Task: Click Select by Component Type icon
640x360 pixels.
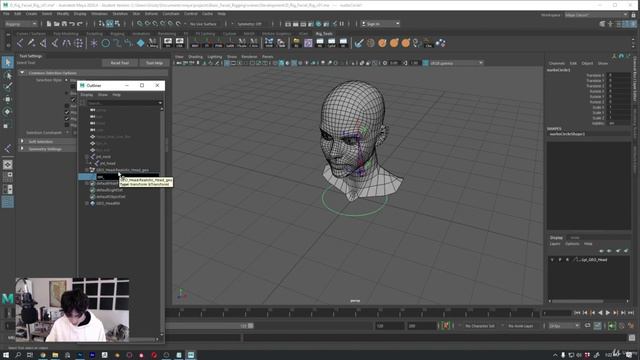Action: 118,24
